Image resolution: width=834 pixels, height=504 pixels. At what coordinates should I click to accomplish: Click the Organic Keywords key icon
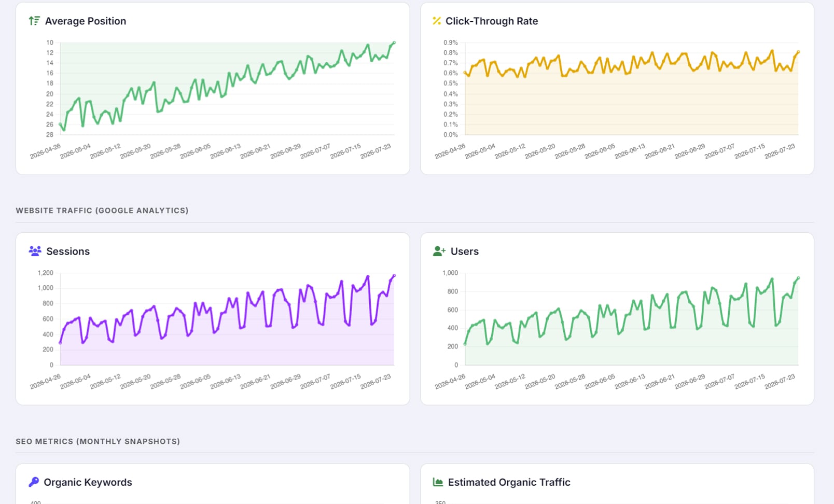[34, 482]
